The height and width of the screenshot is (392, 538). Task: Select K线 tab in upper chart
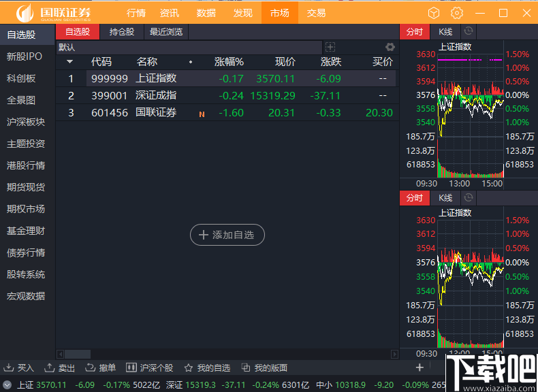click(x=445, y=32)
